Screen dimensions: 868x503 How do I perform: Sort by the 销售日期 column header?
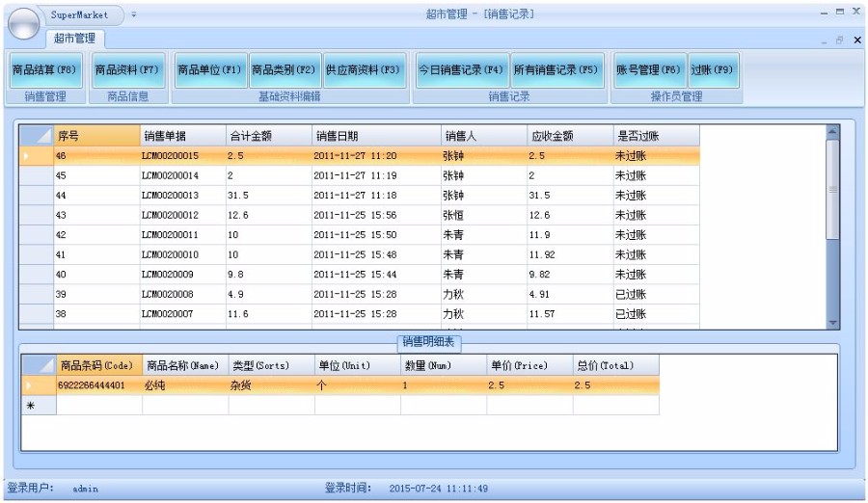pos(376,136)
